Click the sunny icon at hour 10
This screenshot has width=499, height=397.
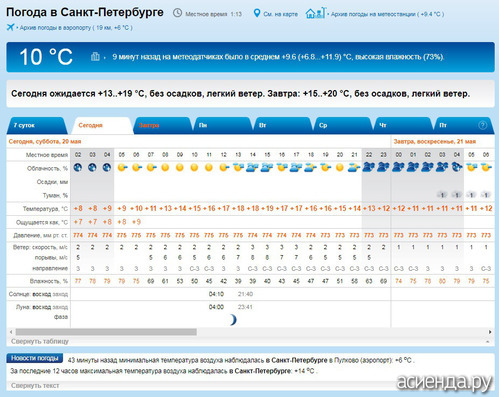coord(194,167)
